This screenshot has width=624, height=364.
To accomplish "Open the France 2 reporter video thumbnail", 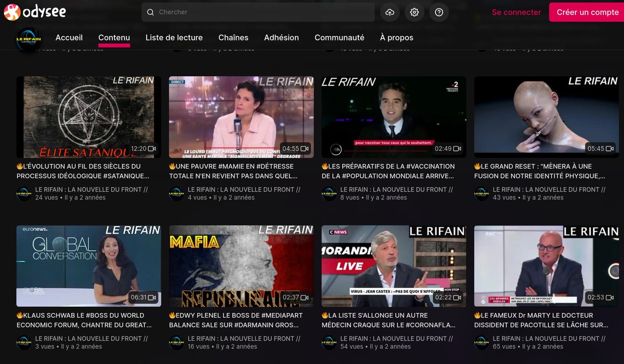I will pos(394,117).
